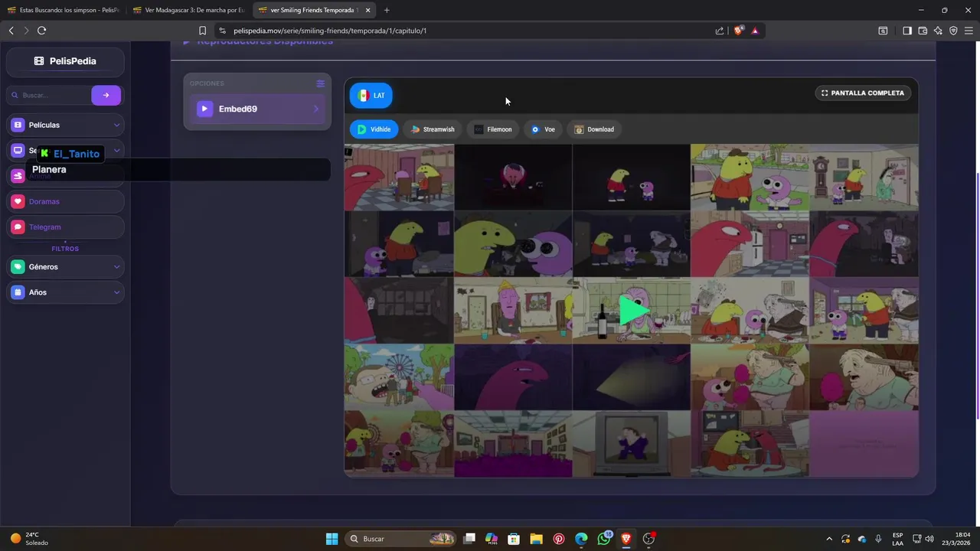The width and height of the screenshot is (980, 551).
Task: Toggle the browser sidebar panel icon
Action: [x=907, y=31]
